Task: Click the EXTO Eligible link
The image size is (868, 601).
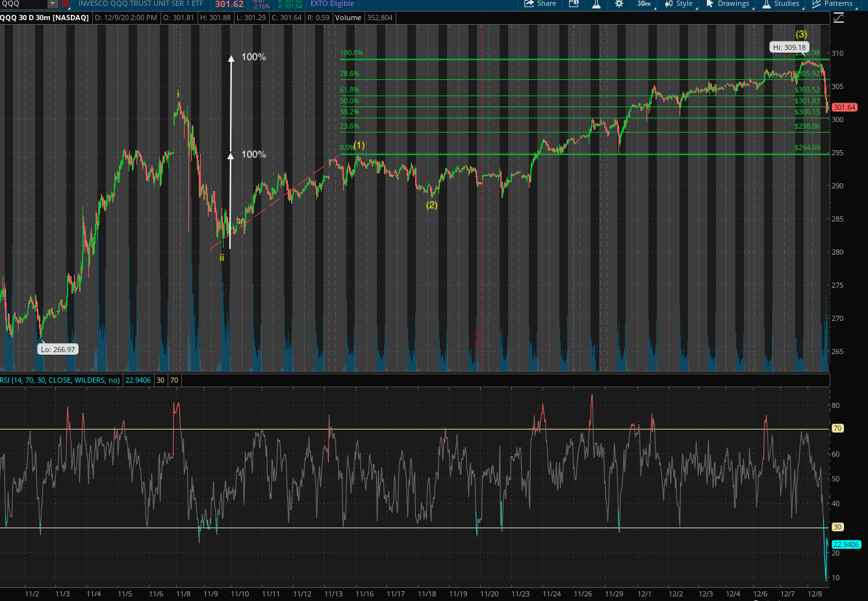Action: tap(332, 4)
